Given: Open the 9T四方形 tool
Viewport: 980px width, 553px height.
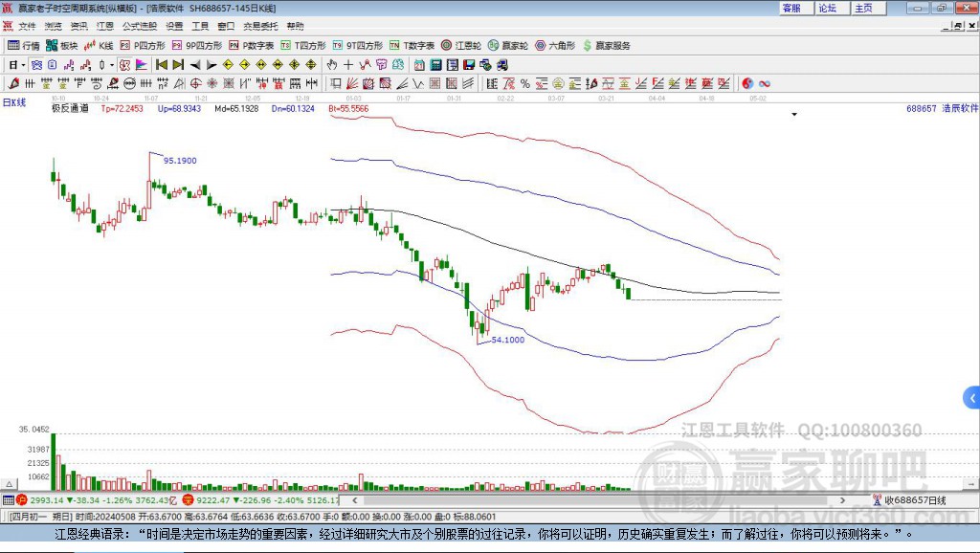Looking at the screenshot, I should tap(358, 46).
